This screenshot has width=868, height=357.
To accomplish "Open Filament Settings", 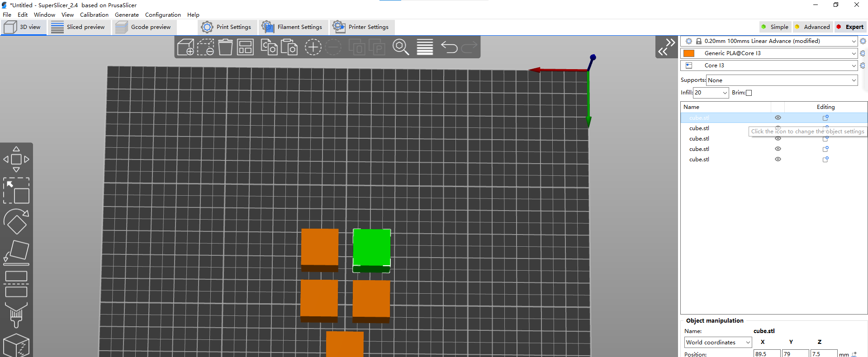I will coord(292,27).
